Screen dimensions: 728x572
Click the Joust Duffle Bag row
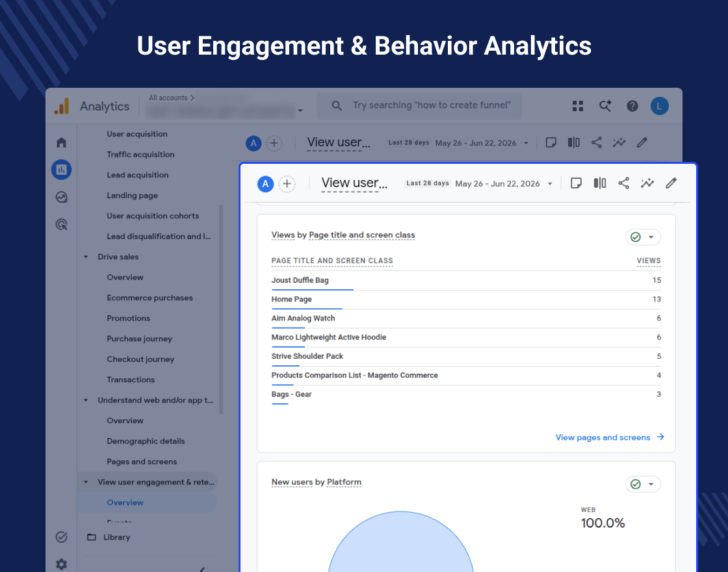(466, 280)
